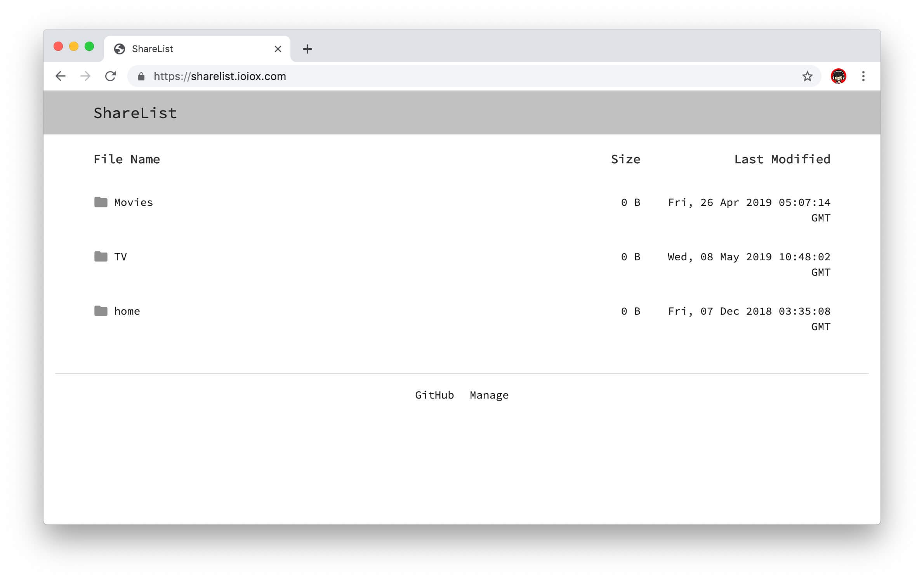The width and height of the screenshot is (924, 582).
Task: Open the Chrome profile avatar
Action: coord(838,76)
